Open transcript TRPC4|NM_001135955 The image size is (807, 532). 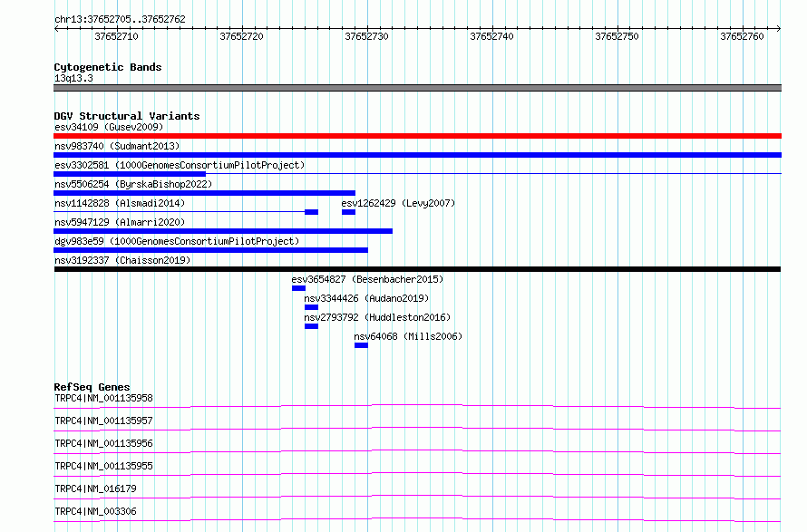click(x=103, y=466)
